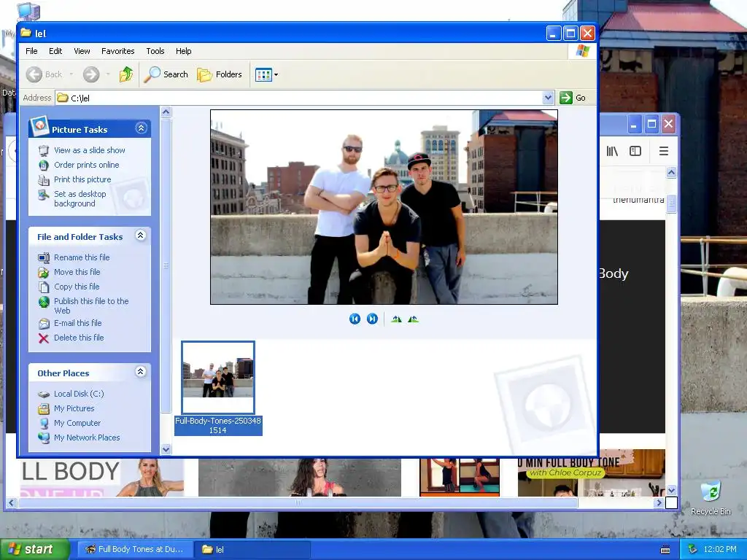
Task: Collapse the File and Folder Tasks panel
Action: (141, 236)
